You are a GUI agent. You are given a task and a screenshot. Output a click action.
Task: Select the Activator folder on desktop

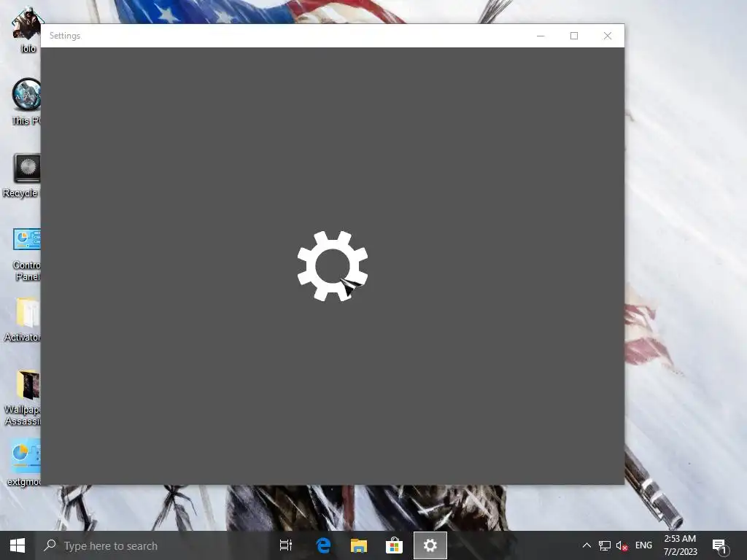[x=23, y=320]
